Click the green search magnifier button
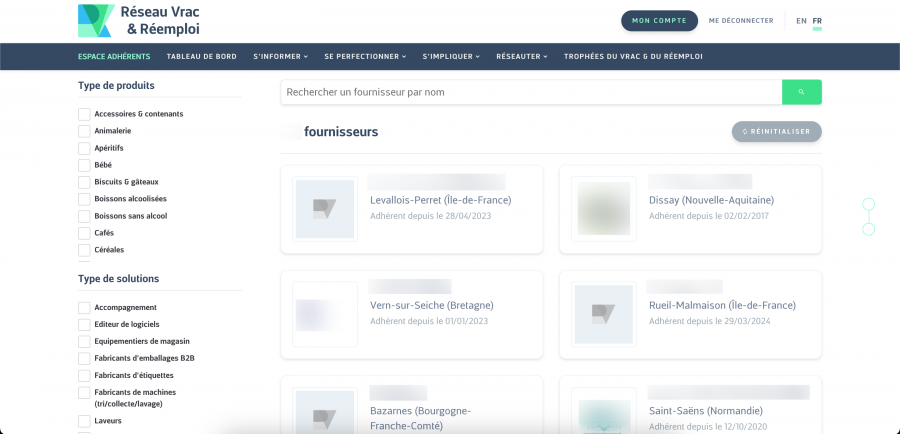 (x=801, y=92)
